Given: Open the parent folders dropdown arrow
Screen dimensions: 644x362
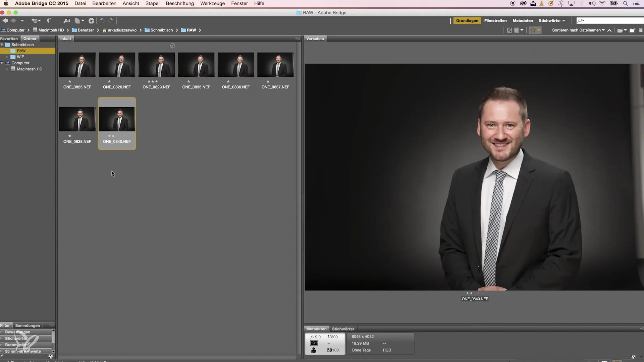Looking at the screenshot, I should pos(22,21).
